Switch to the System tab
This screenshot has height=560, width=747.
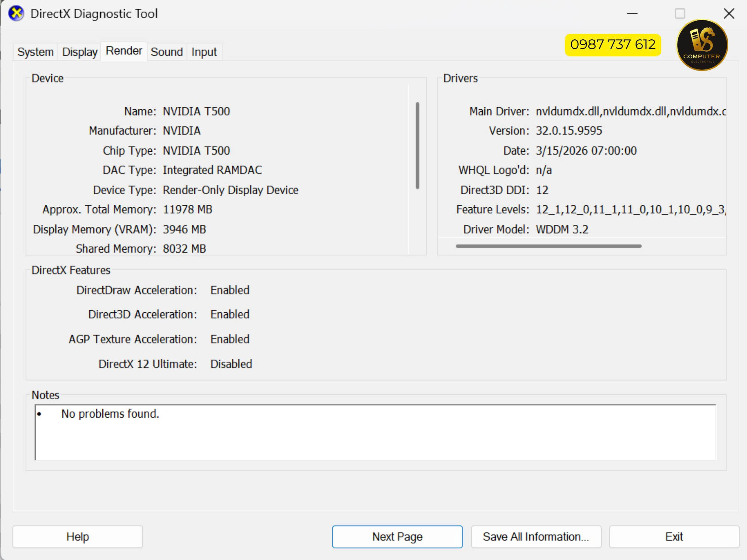coord(36,52)
